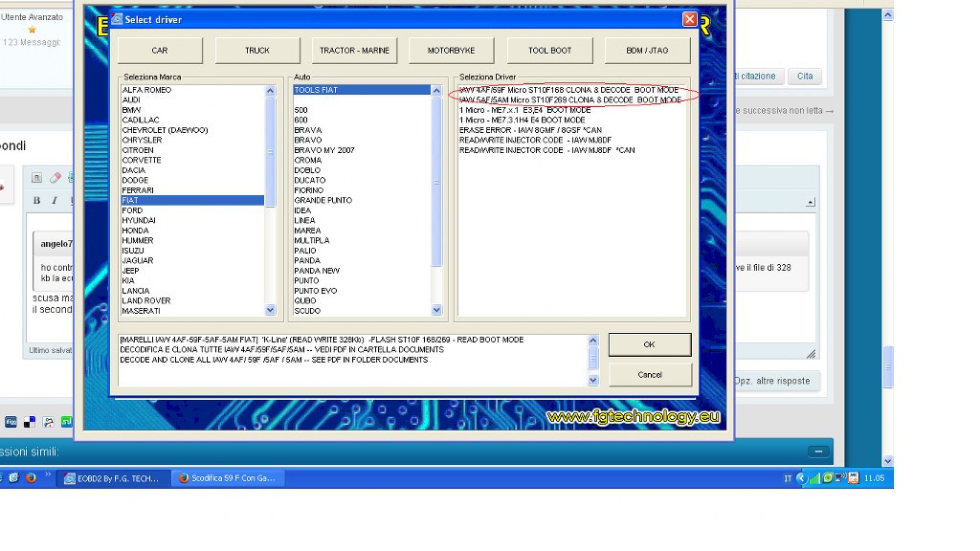Select ME7.3.1H4 E4 BOOT MODE driver
Screen dimensions: 980x551
pyautogui.click(x=522, y=120)
